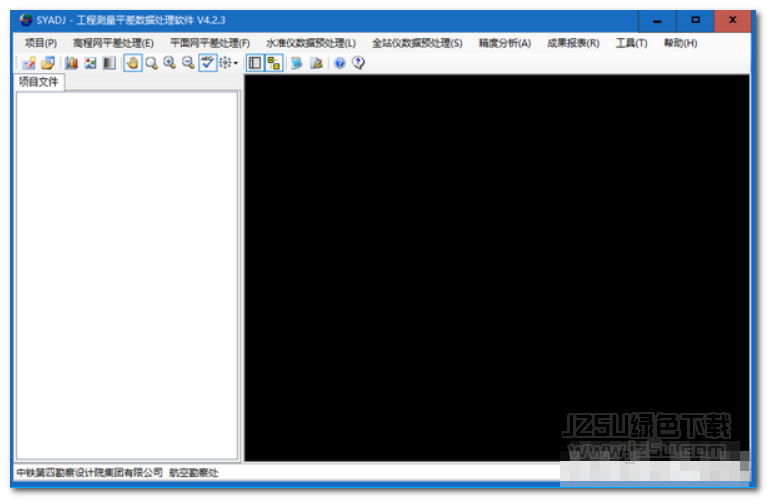Open help with blue question circle
Viewport: 767px width, 499px height.
click(x=340, y=63)
